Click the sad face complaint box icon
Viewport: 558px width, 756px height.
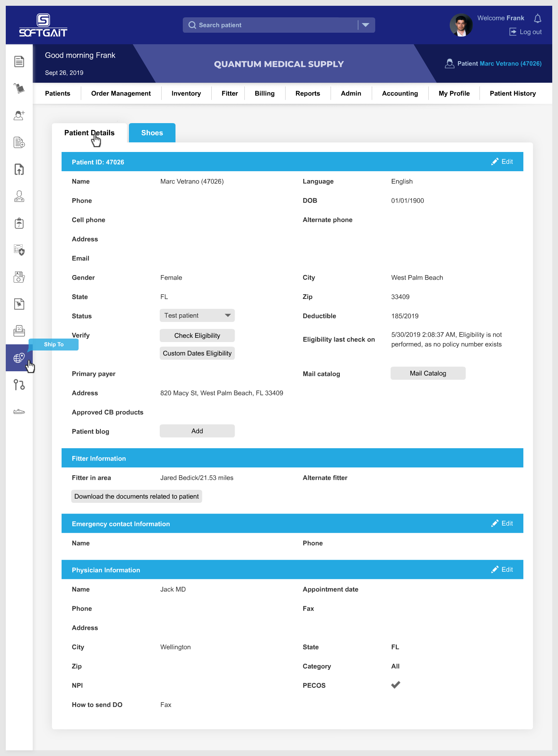pyautogui.click(x=19, y=331)
